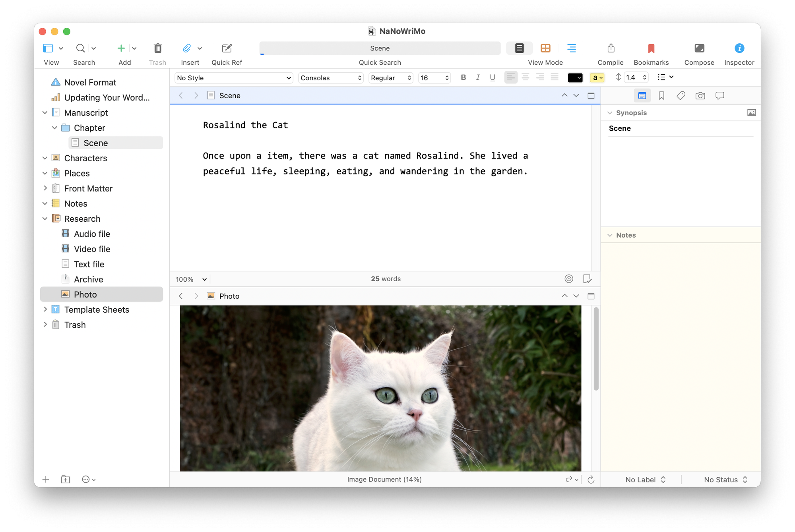Screen dimensions: 795x532
Task: Enter Compose mode
Action: [x=699, y=48]
